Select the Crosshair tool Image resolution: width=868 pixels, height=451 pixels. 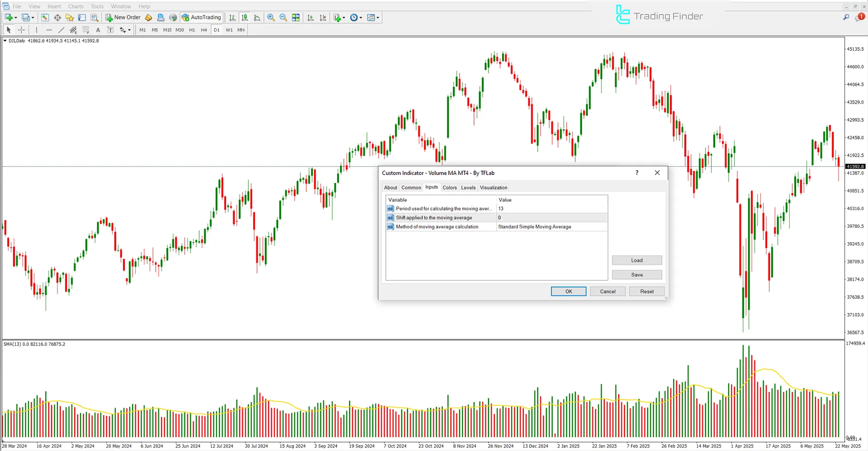[21, 29]
